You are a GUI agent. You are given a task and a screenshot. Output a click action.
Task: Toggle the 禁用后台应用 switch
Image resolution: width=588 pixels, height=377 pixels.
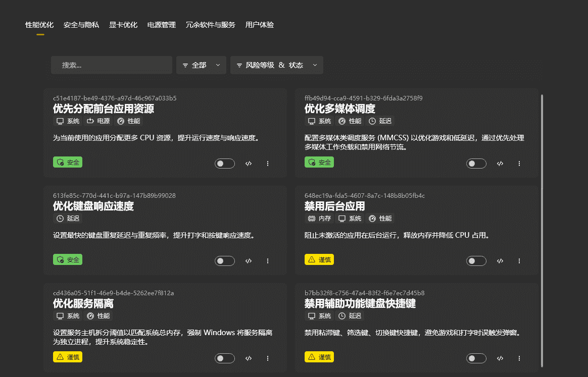point(476,261)
